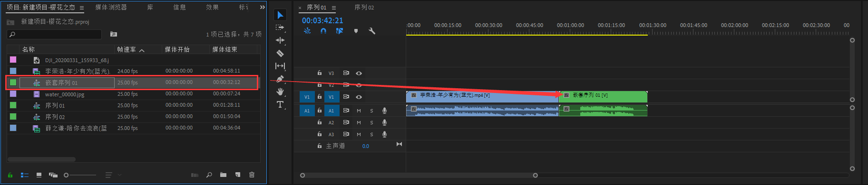Click the Automate to Sequence icon
The height and width of the screenshot is (185, 868).
pos(195,175)
